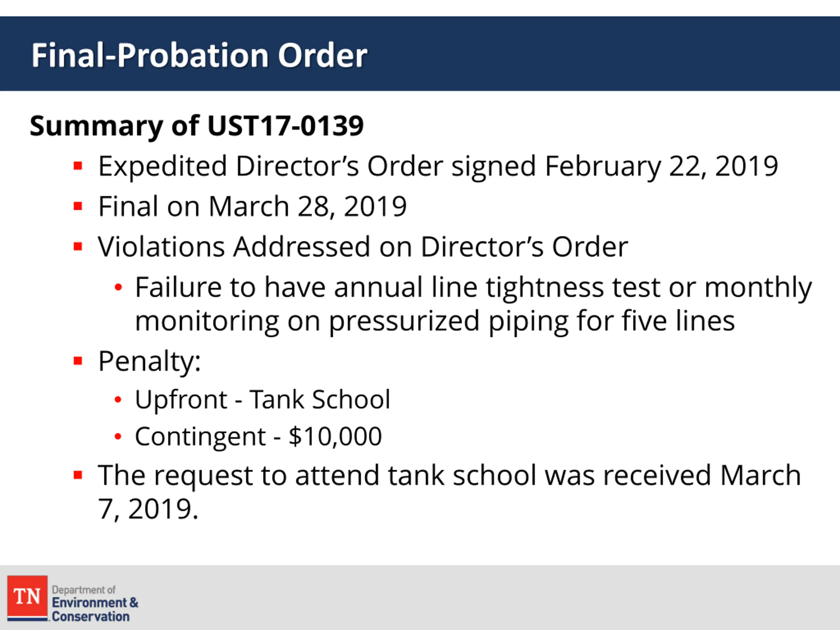Click the Penalty: bullet text
The image size is (840, 630).
point(149,361)
